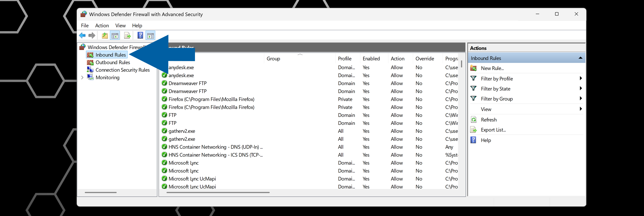Click Filter by Profile action
The image size is (644, 216).
(x=497, y=78)
